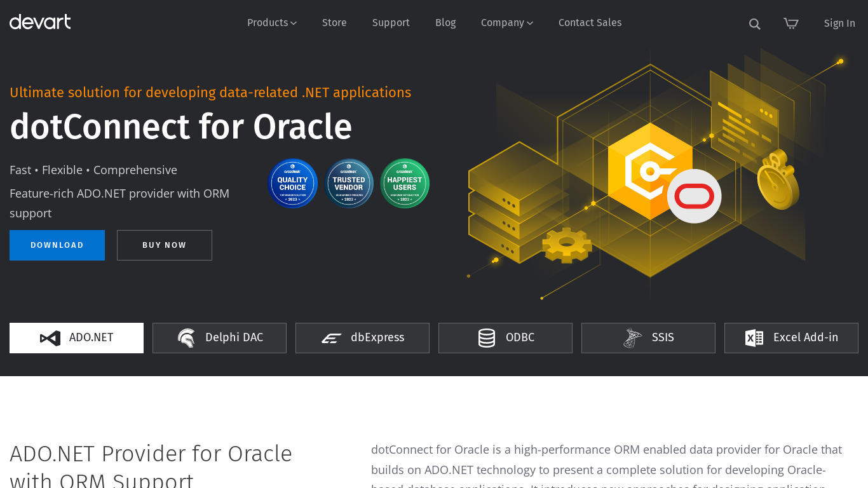Image resolution: width=868 pixels, height=488 pixels.
Task: Expand the Company dropdown menu
Action: pos(507,23)
